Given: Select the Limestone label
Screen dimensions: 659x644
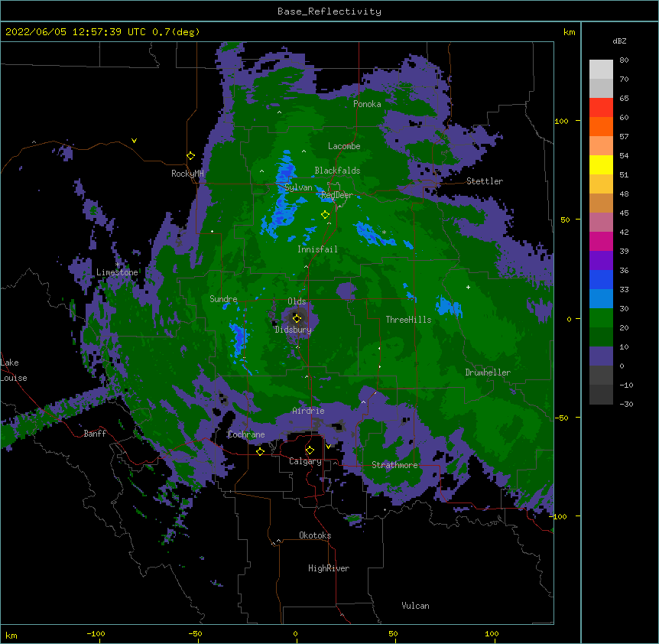Looking at the screenshot, I should 117,272.
